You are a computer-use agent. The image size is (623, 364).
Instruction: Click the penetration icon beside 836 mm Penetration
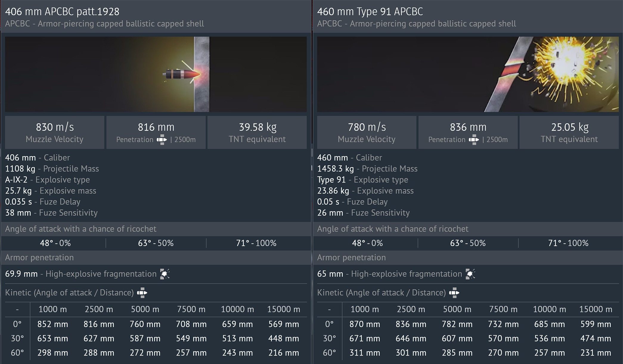coord(474,139)
